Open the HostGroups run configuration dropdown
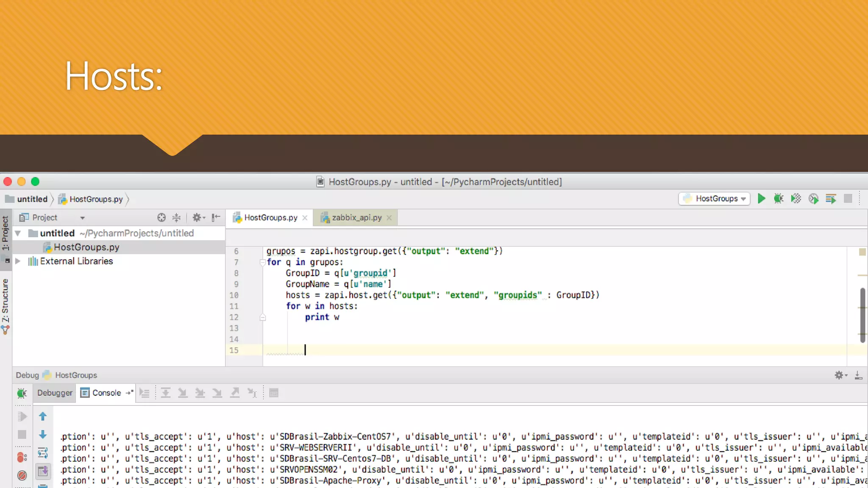This screenshot has height=488, width=868. tap(715, 199)
